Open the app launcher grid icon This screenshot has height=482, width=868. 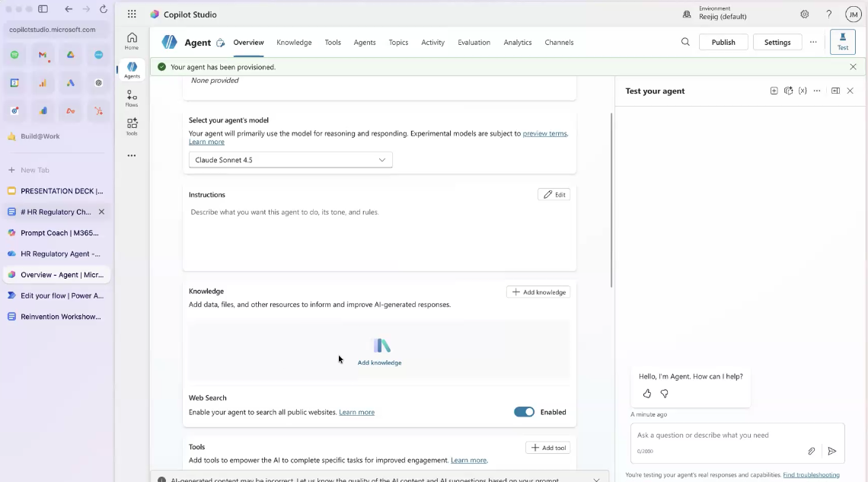pyautogui.click(x=132, y=14)
